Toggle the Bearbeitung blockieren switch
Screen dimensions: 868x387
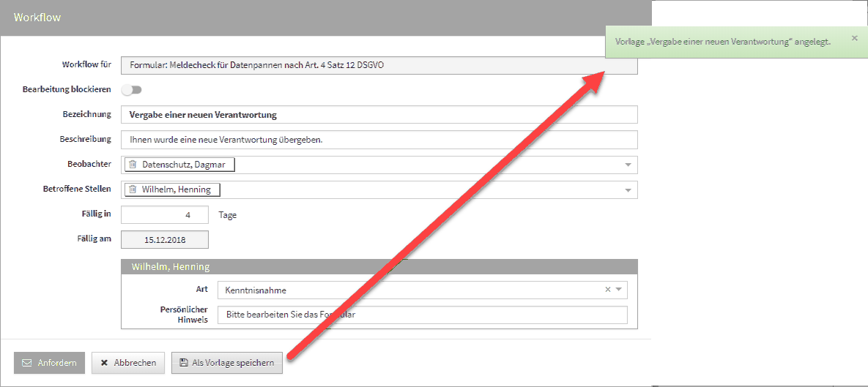click(x=132, y=90)
